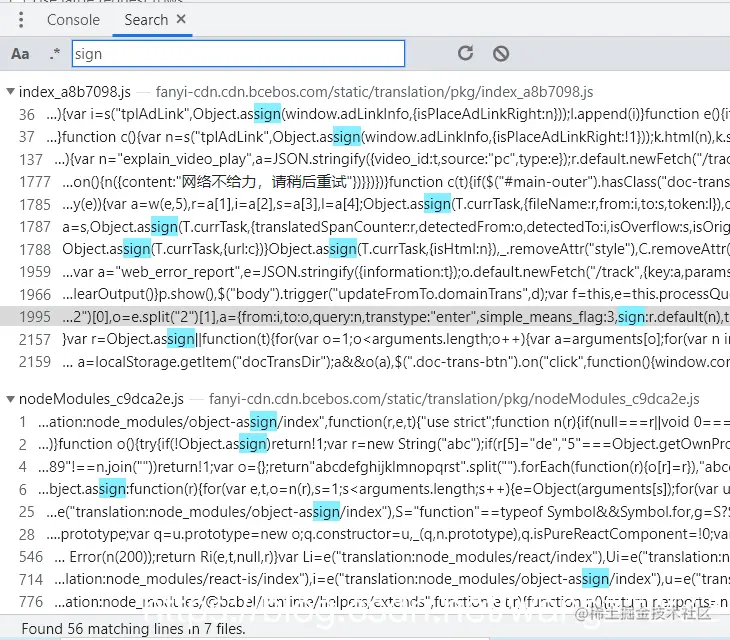Open line 37 function c() result
Viewport: 730px width, 640px height.
pos(365,137)
